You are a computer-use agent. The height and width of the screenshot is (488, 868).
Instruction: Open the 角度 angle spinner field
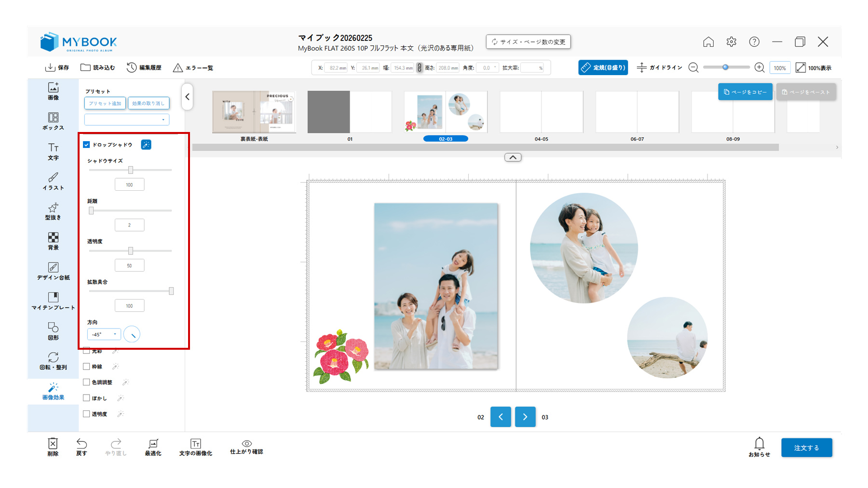[x=487, y=68]
